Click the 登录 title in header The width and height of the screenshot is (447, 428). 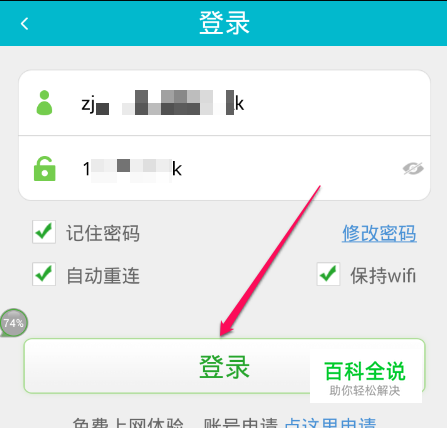coord(224,23)
